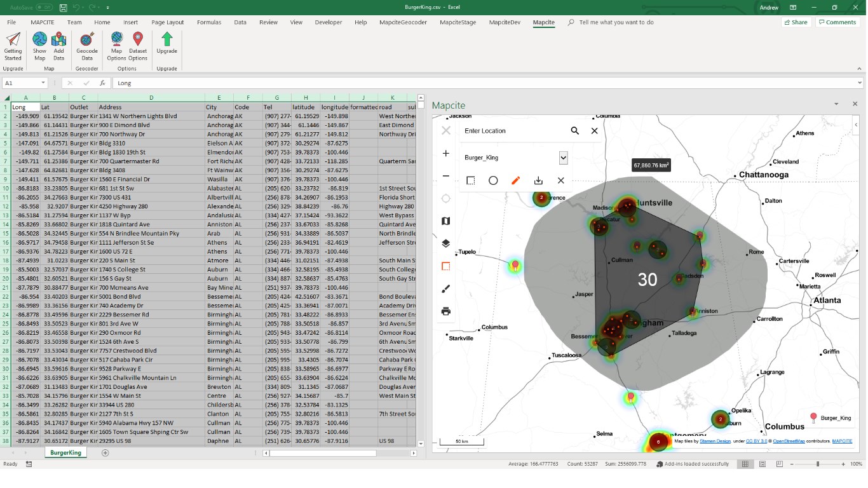Choose the rectangle selection shape tool
Image resolution: width=868 pixels, height=488 pixels.
pos(470,180)
